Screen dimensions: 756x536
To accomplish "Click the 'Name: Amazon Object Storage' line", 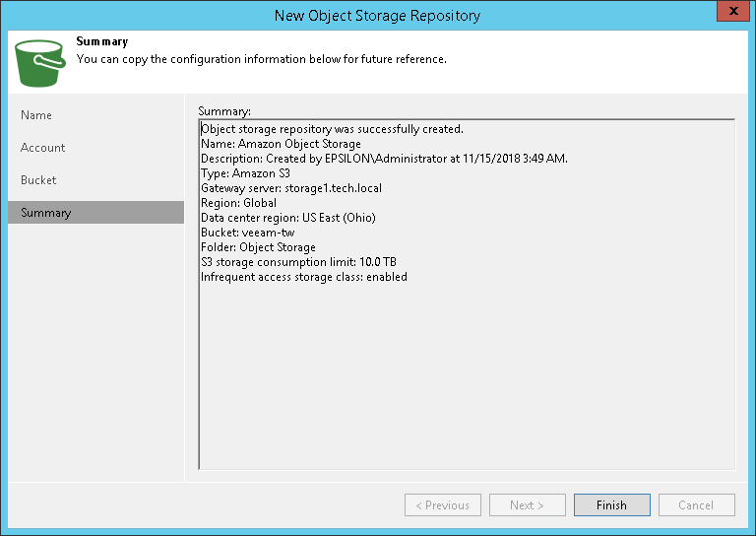I will (x=281, y=144).
